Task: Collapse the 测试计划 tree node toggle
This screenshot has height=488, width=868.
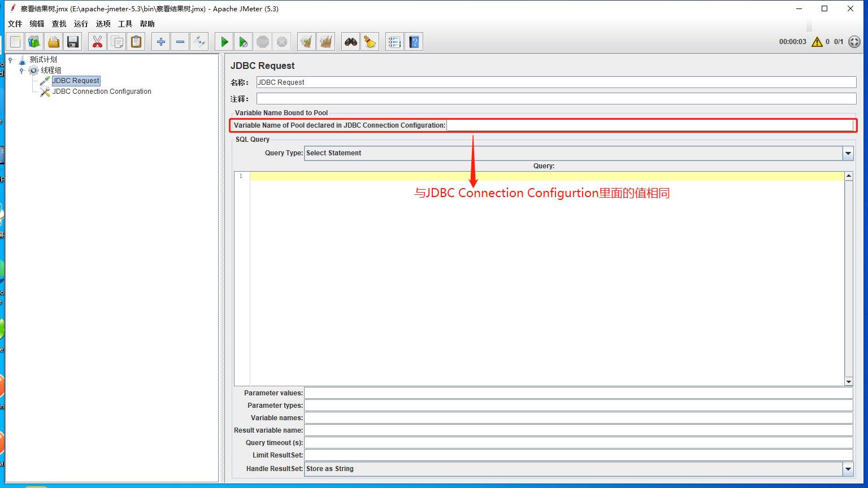Action: [x=10, y=59]
